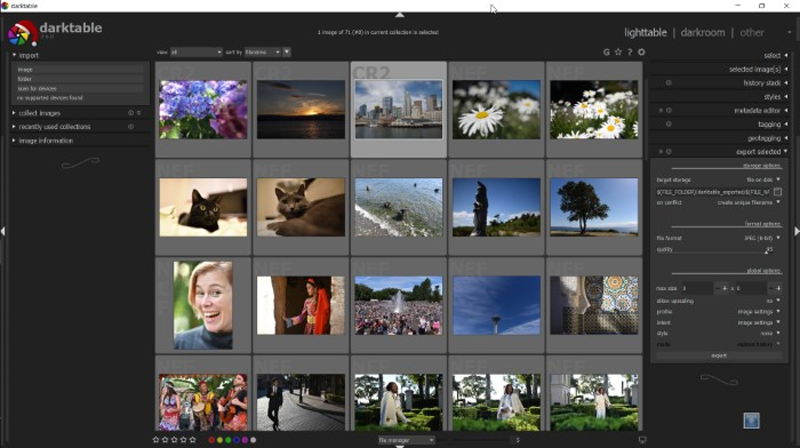Viewport: 800px width, 448px height.
Task: Click the display profile monitor icon at bottom
Action: pos(642,440)
